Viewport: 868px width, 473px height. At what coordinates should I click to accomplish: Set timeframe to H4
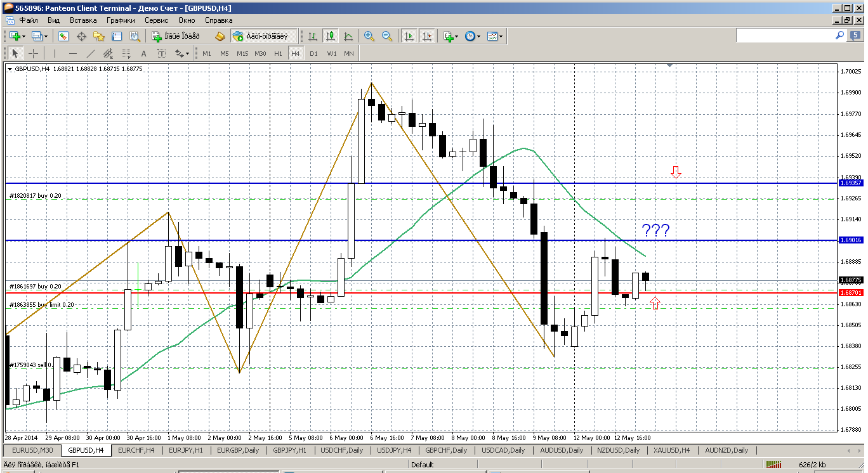pyautogui.click(x=296, y=53)
